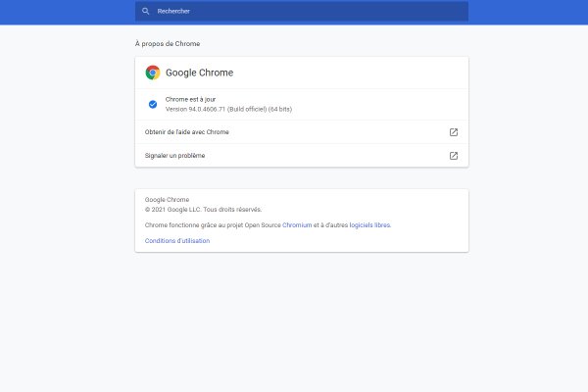The height and width of the screenshot is (392, 588).
Task: Click the Open Source project sentence text
Action: click(x=212, y=224)
